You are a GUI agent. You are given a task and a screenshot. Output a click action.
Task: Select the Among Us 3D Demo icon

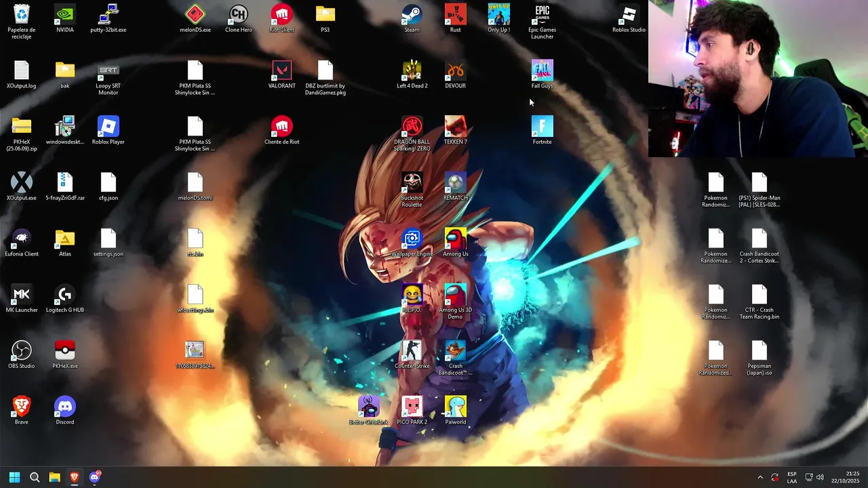[x=456, y=295]
